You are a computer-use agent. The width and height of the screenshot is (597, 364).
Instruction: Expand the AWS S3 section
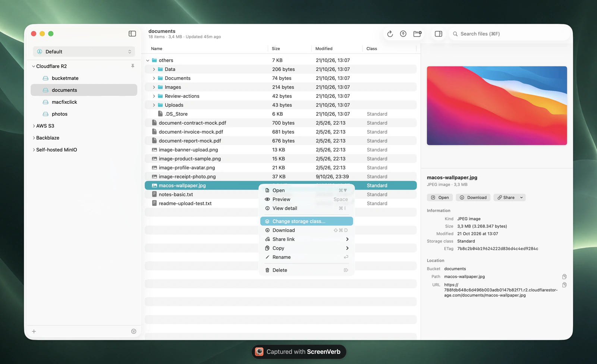pos(34,126)
